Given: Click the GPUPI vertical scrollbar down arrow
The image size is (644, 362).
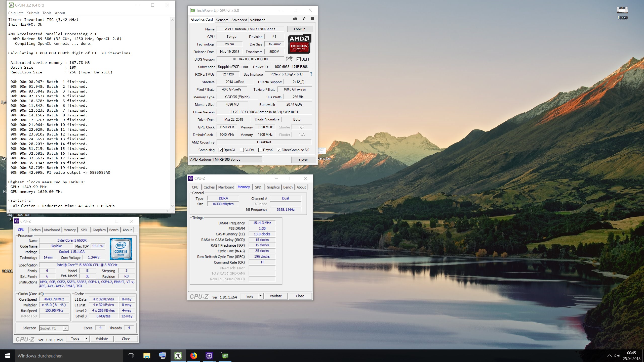Looking at the screenshot, I should pyautogui.click(x=172, y=206).
